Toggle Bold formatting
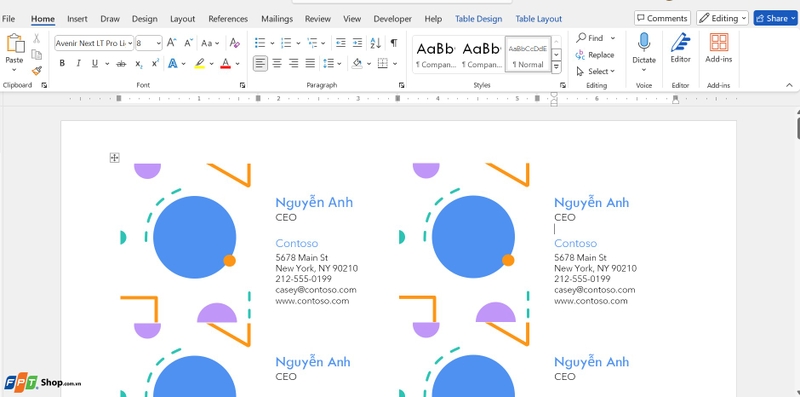The height and width of the screenshot is (397, 800). tap(62, 64)
